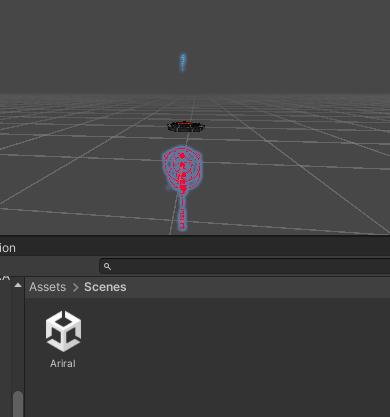Select the Ariral scene asset icon
The height and width of the screenshot is (417, 390).
click(x=63, y=331)
